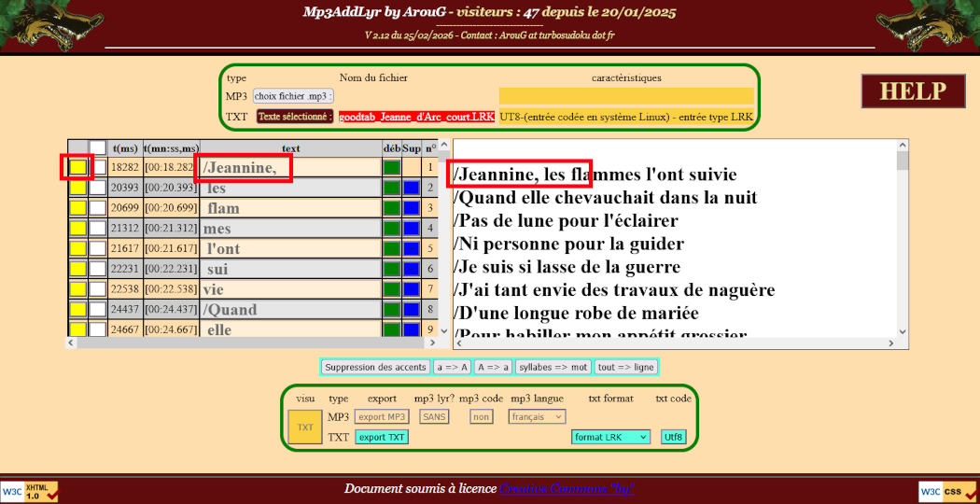Click the yellow marker for row 1
This screenshot has width=980, height=504.
(x=78, y=168)
